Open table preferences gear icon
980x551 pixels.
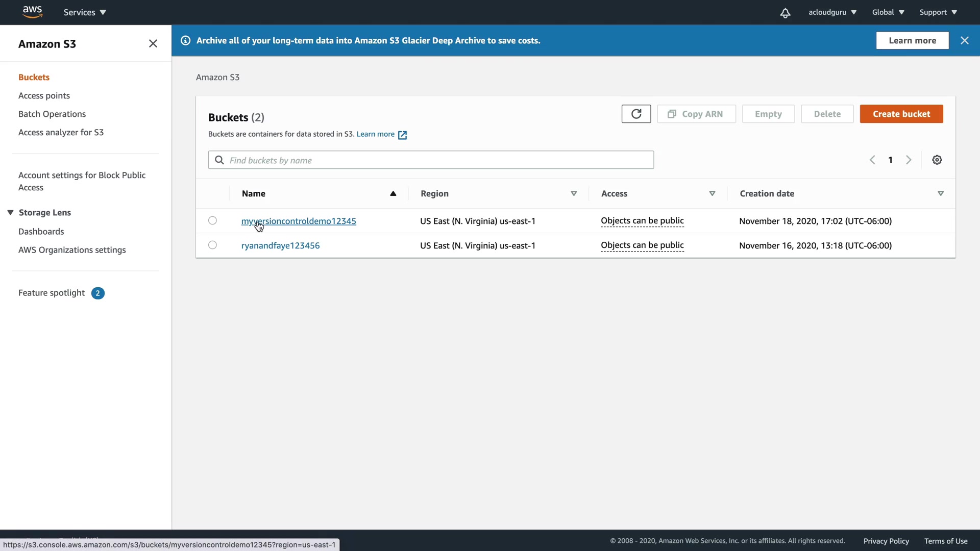(x=937, y=160)
